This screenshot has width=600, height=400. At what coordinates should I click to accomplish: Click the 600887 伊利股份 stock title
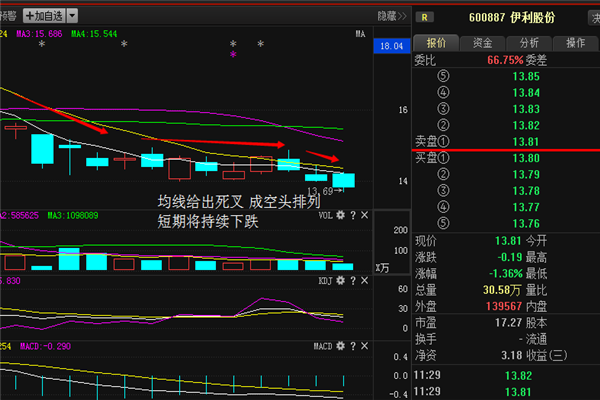point(510,17)
